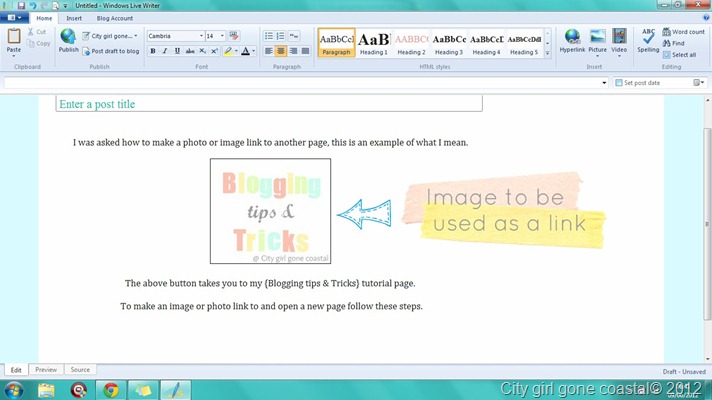
Task: Toggle Bold formatting
Action: pyautogui.click(x=153, y=51)
